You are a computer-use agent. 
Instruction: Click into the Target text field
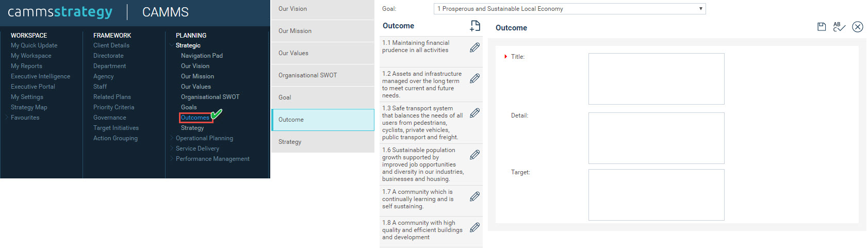(656, 195)
